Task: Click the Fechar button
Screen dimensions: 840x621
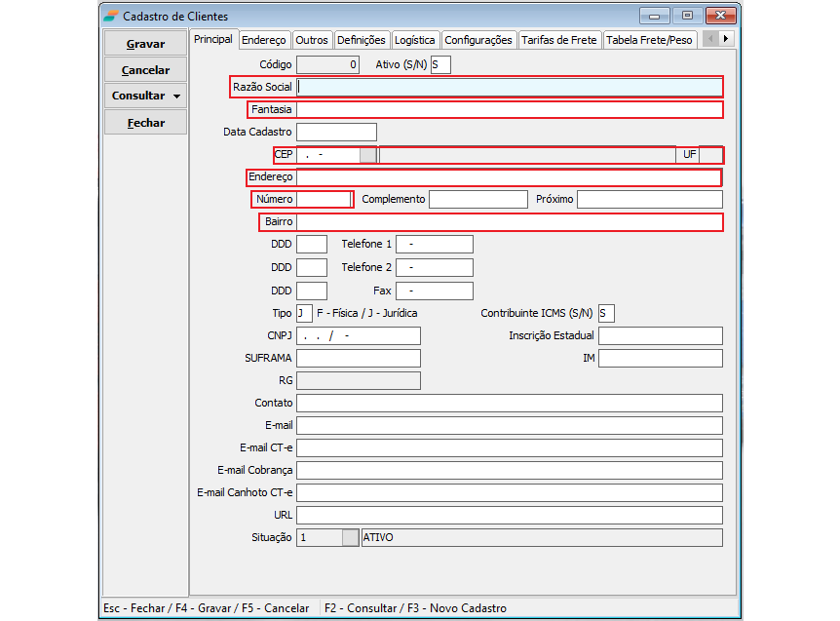Action: (x=145, y=123)
